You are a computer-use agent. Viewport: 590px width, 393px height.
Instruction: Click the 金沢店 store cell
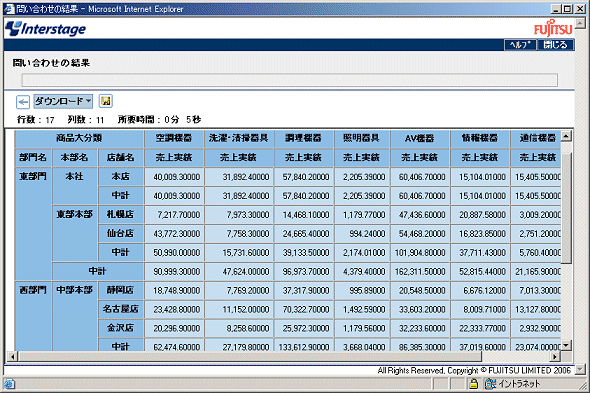pos(121,328)
